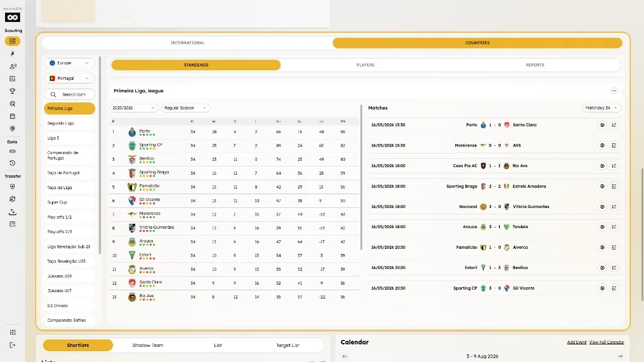Switch to the Reports tab
The width and height of the screenshot is (644, 362).
(x=535, y=65)
